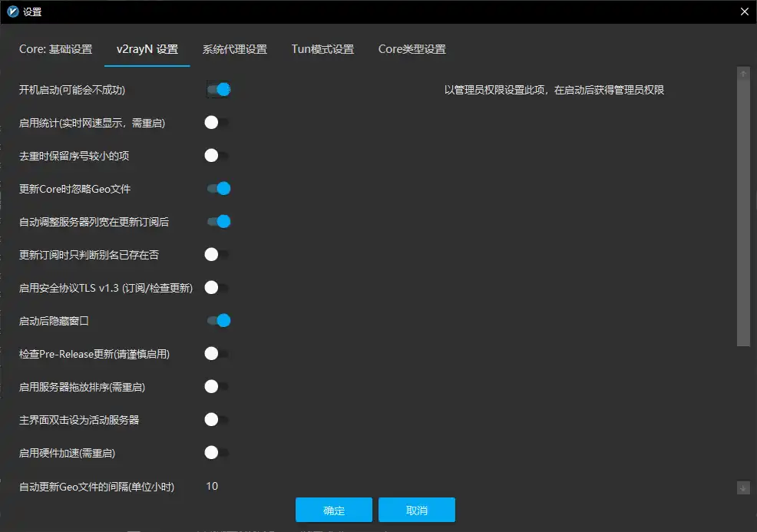Click the 启动后隐藏窗口 label
Viewport: 757px width, 532px height.
tap(54, 321)
